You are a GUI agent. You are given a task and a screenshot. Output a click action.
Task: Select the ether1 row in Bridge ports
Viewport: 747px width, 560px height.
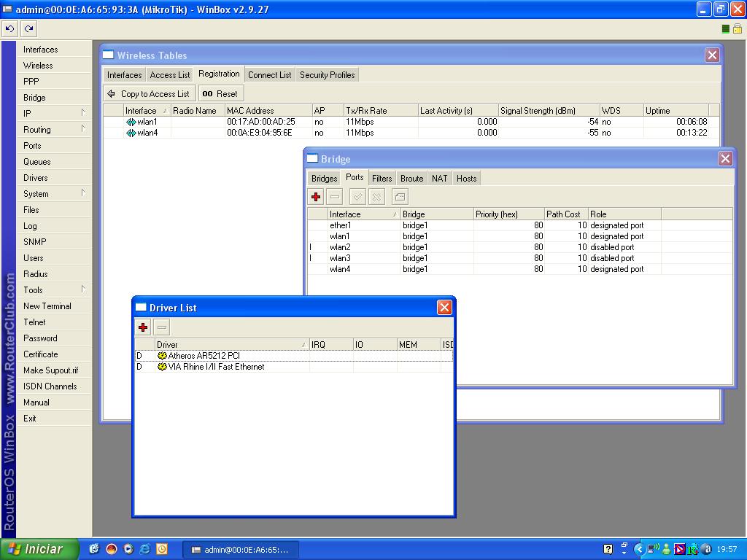click(x=519, y=225)
